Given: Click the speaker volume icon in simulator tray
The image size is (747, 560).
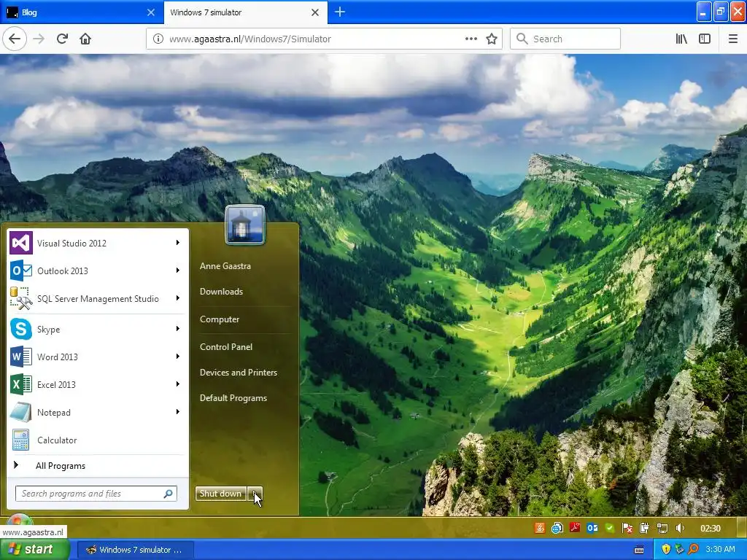Looking at the screenshot, I should (x=680, y=528).
